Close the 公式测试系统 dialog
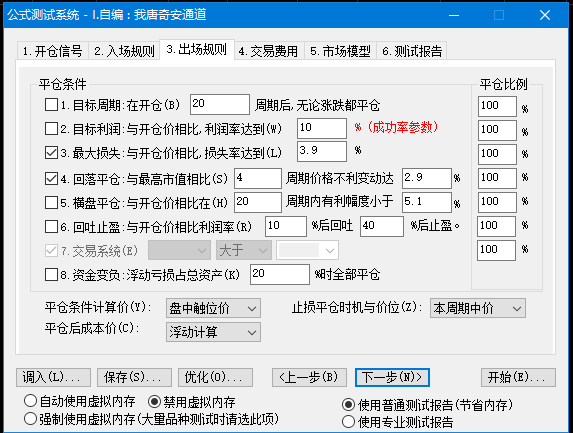This screenshot has height=433, width=573. 545,15
